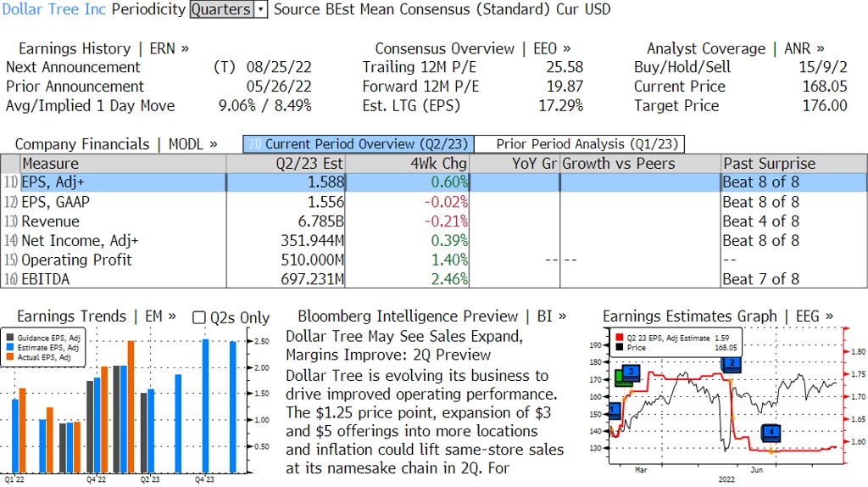Open the Periodicity Quarters dropdown arrow
Image resolution: width=868 pixels, height=487 pixels.
tap(261, 9)
